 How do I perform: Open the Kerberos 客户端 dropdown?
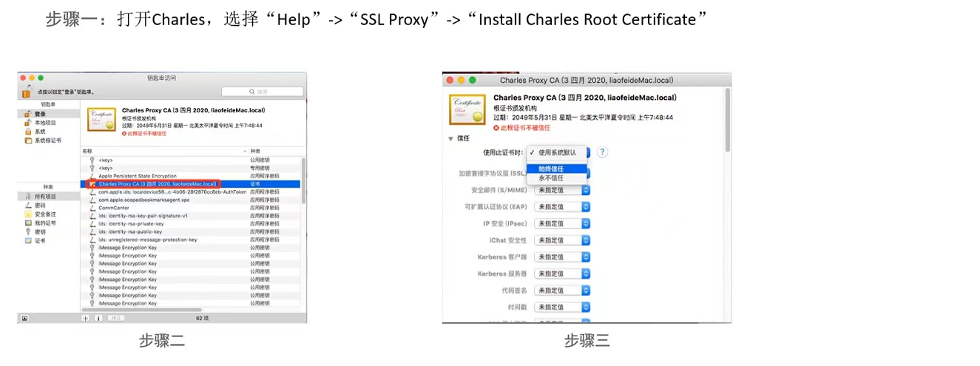562,257
